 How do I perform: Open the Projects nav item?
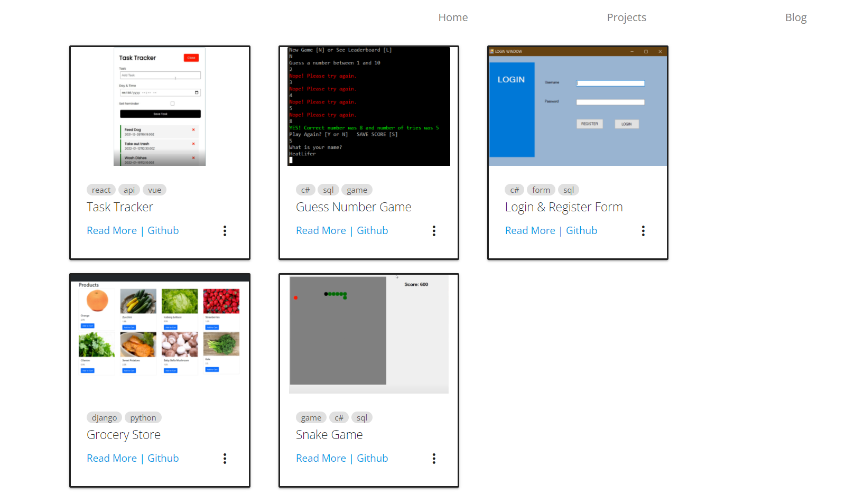pos(626,17)
